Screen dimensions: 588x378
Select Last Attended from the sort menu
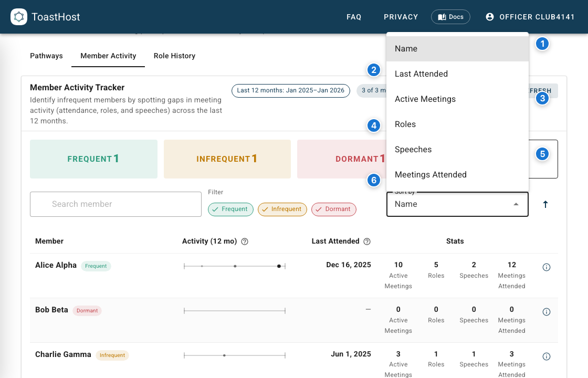pyautogui.click(x=421, y=73)
